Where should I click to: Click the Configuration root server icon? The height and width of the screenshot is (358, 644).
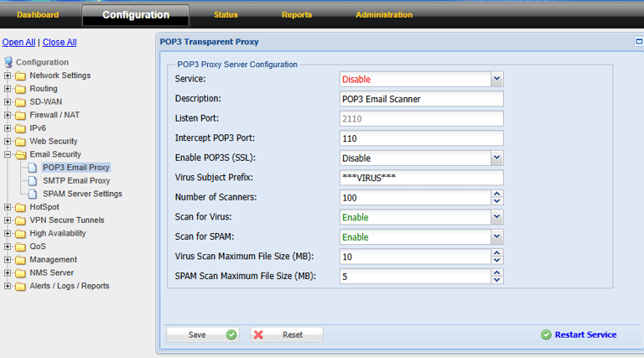pyautogui.click(x=8, y=62)
